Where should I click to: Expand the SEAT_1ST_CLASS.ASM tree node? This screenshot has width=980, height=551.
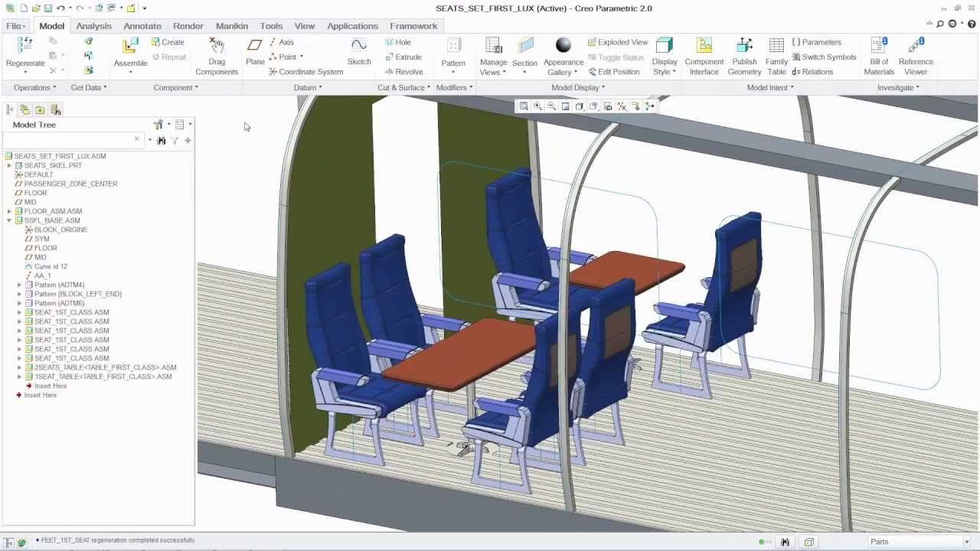[x=19, y=312]
